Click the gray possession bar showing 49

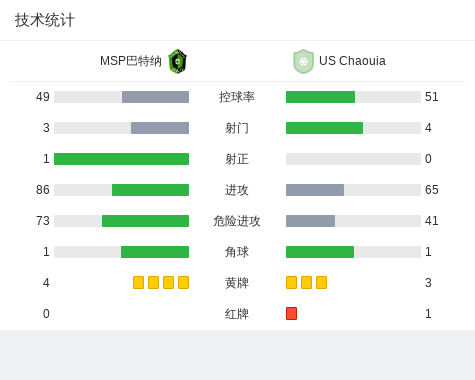point(155,97)
